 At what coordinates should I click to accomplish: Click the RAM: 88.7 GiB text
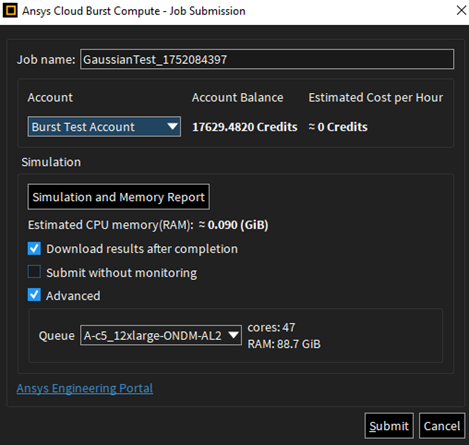[284, 344]
